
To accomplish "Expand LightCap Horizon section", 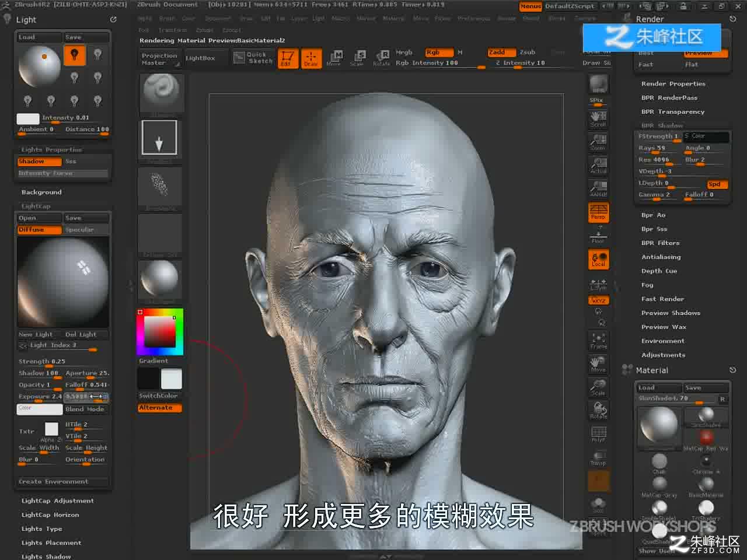I will (50, 515).
